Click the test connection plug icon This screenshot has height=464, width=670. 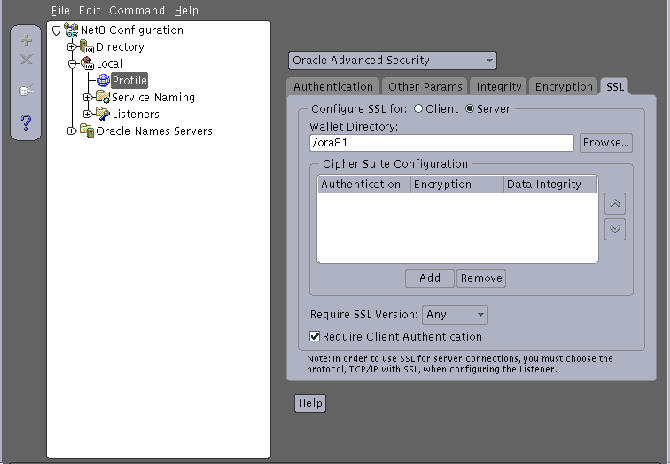tap(26, 90)
